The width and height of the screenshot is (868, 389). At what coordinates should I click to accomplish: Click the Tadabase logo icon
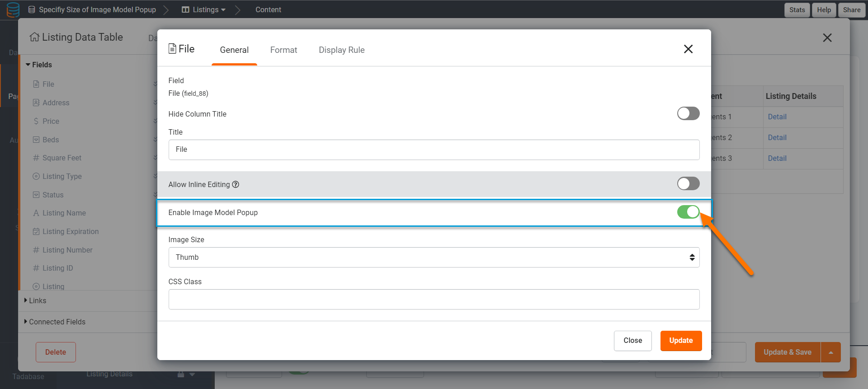point(13,9)
